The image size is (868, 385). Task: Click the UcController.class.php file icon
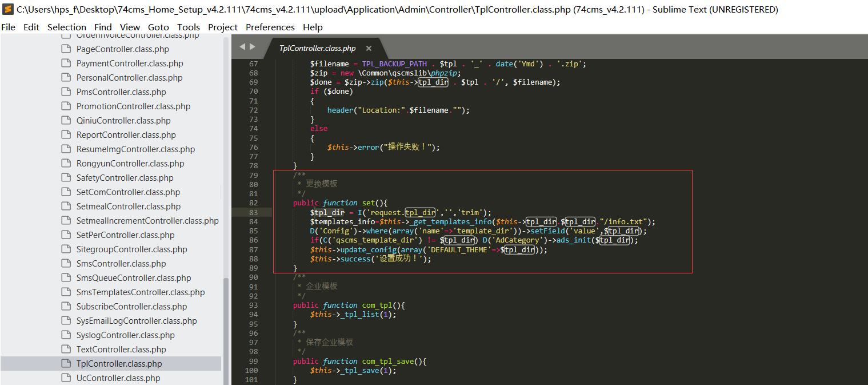tap(66, 378)
